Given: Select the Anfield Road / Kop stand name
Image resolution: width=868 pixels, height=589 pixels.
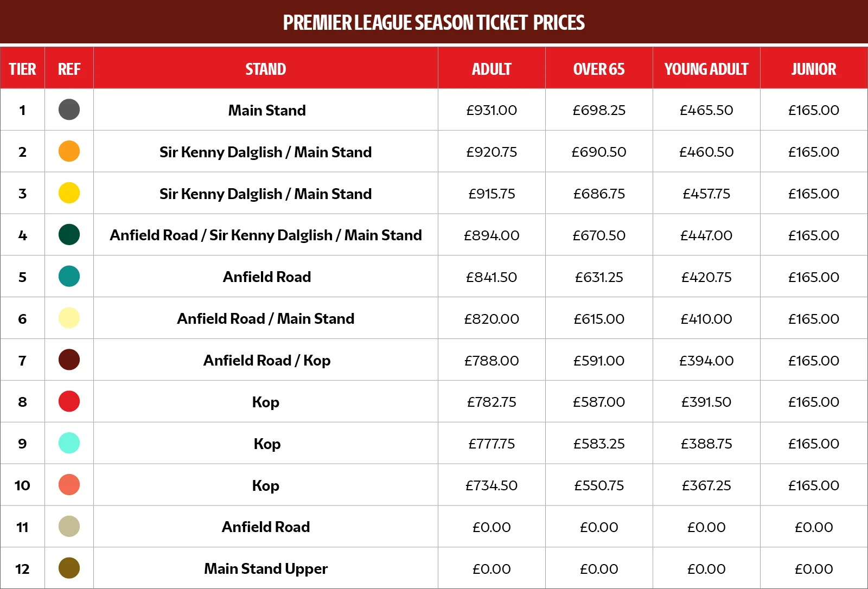Looking at the screenshot, I should [x=267, y=361].
